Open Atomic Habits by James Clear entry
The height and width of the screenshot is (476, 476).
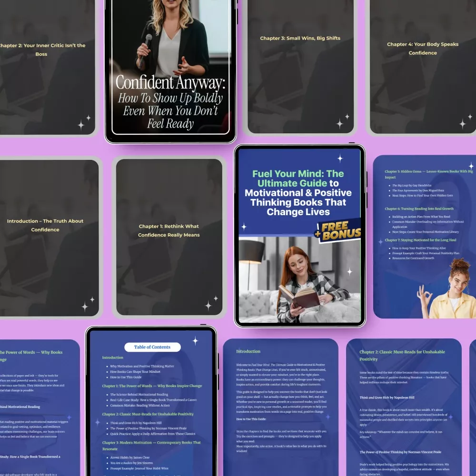[129, 457]
